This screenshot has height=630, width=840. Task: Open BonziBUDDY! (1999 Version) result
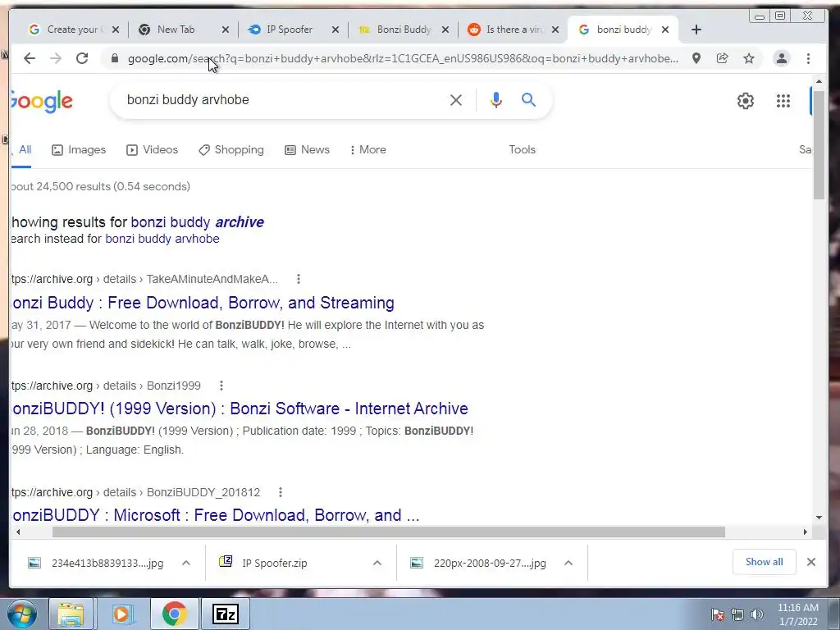(239, 409)
